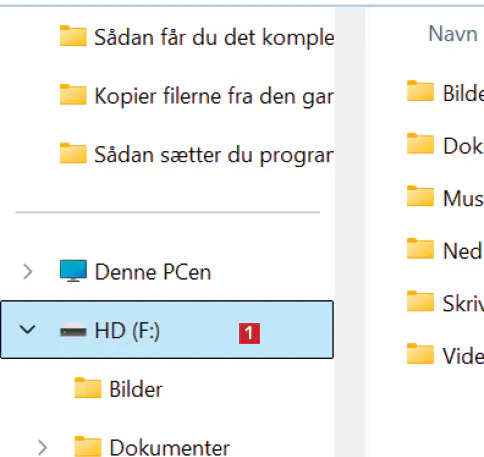Expand the Denne PCen tree node

pyautogui.click(x=28, y=271)
